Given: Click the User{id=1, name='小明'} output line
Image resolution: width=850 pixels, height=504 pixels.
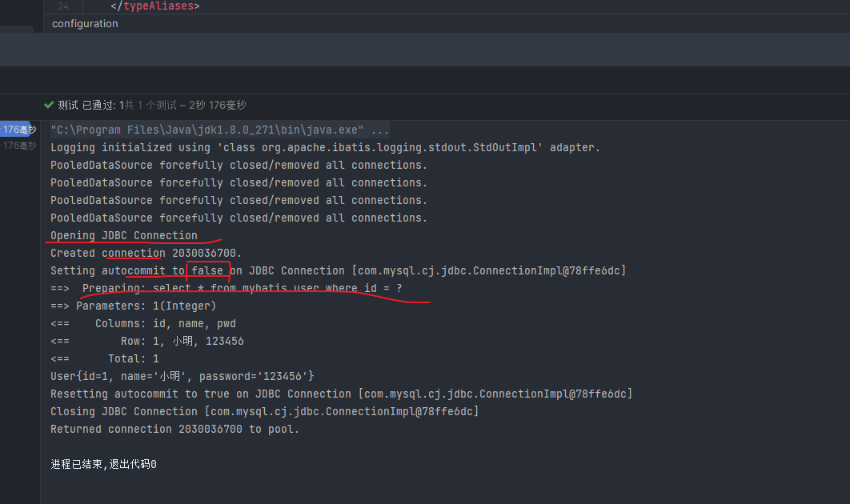Looking at the screenshot, I should (x=182, y=376).
